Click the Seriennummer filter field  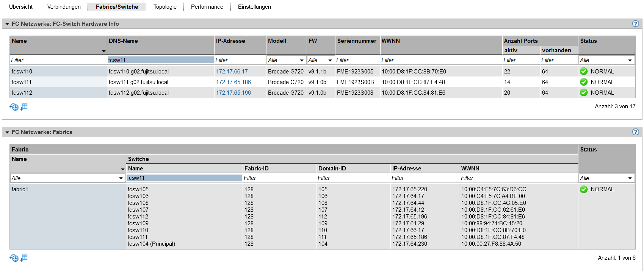point(357,60)
